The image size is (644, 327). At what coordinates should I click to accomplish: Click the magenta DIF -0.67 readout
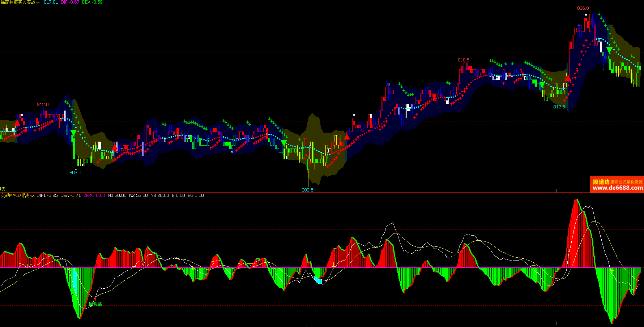[x=70, y=2]
